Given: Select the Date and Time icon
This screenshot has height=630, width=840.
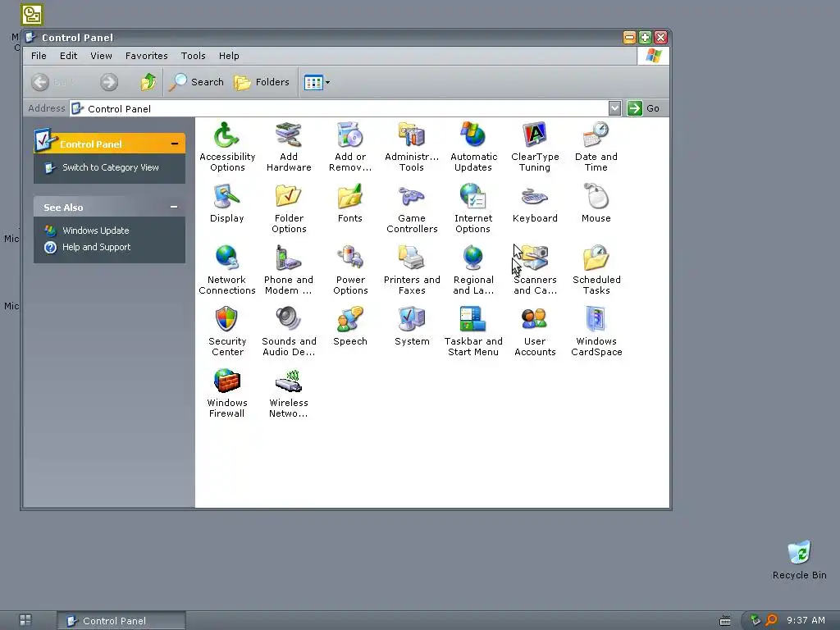Looking at the screenshot, I should (x=596, y=146).
